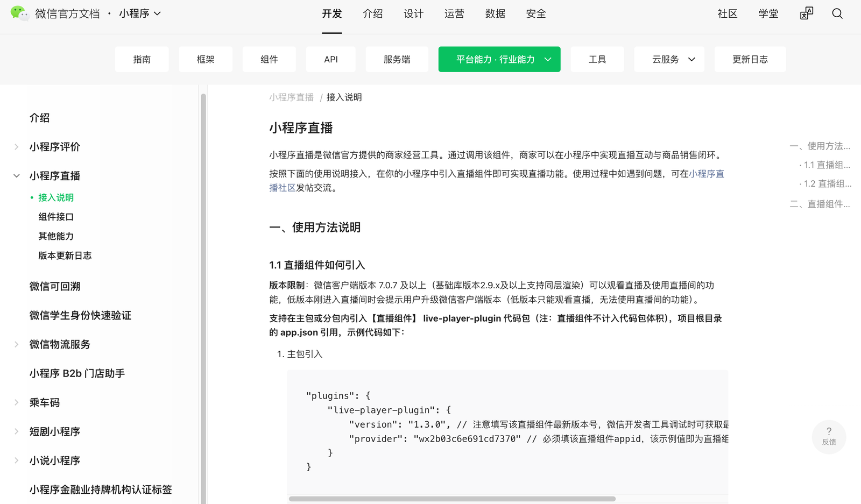Open the 更新日志 page button
The image size is (861, 504).
tap(750, 59)
